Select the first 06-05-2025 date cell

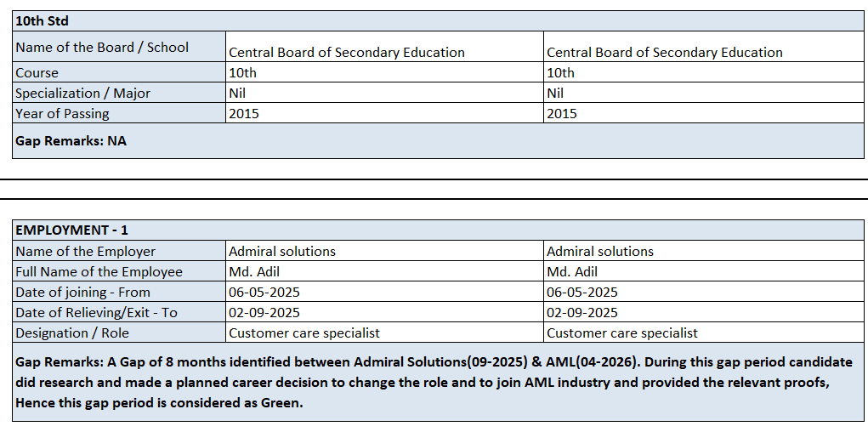click(x=385, y=292)
